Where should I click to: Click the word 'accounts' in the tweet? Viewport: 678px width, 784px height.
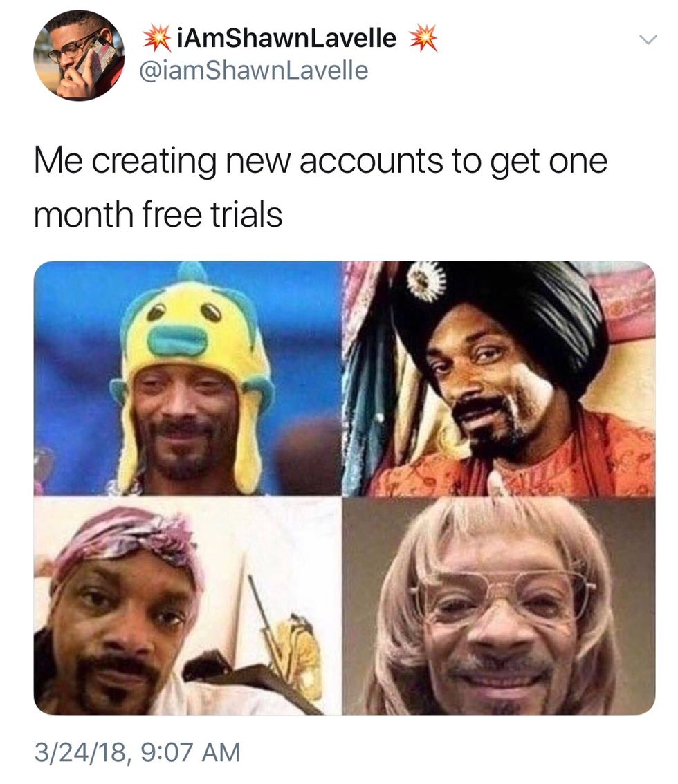372,162
